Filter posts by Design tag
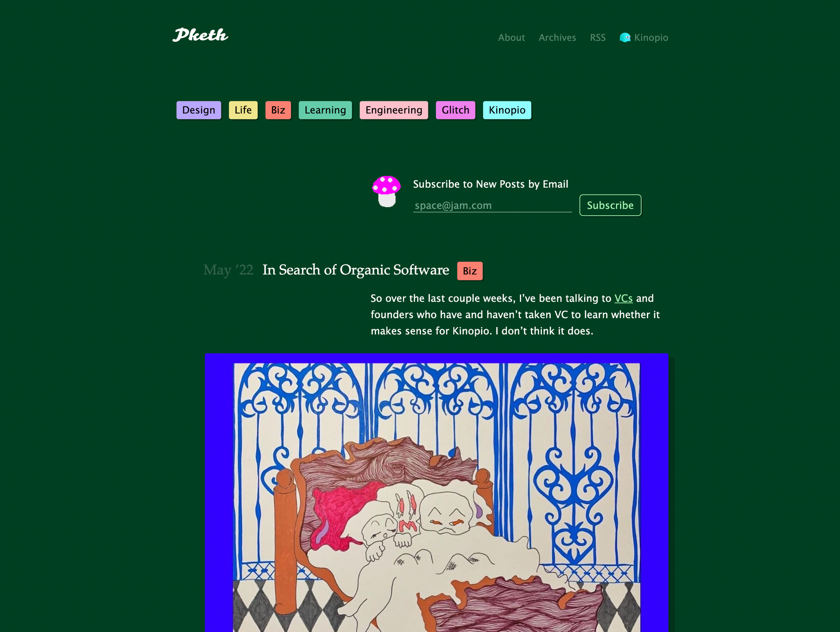 [x=199, y=110]
